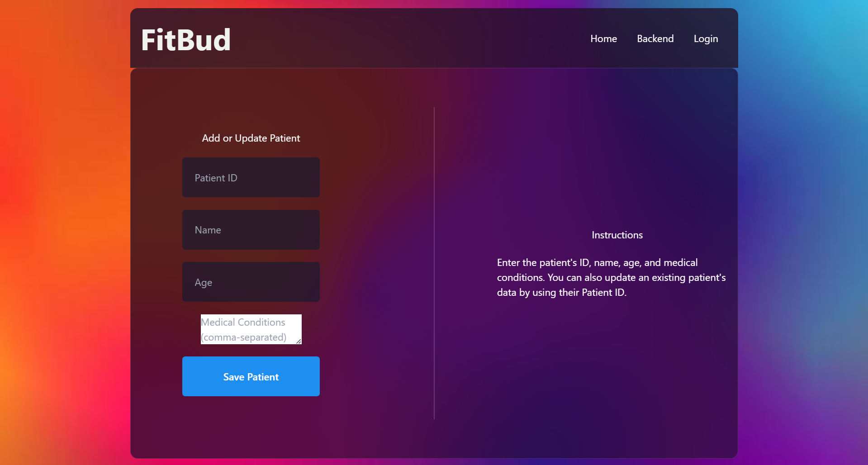868x465 pixels.
Task: Click the Instructions heading
Action: click(617, 235)
